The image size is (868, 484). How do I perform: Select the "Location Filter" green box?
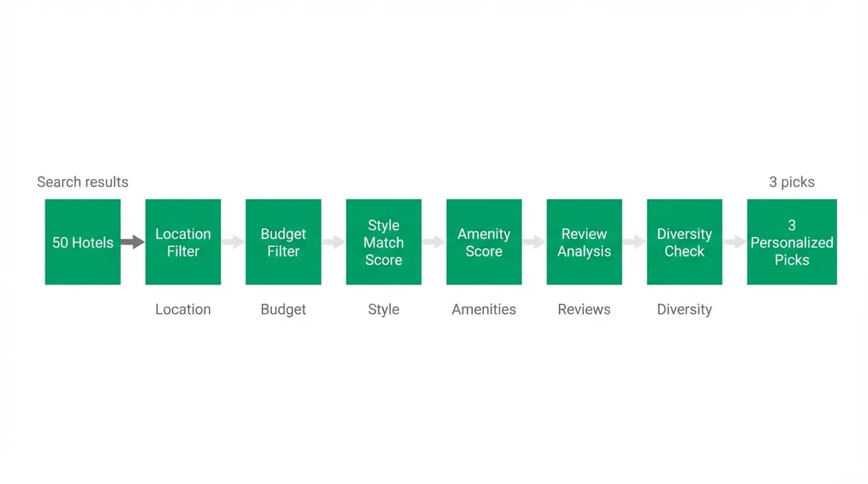tap(183, 242)
